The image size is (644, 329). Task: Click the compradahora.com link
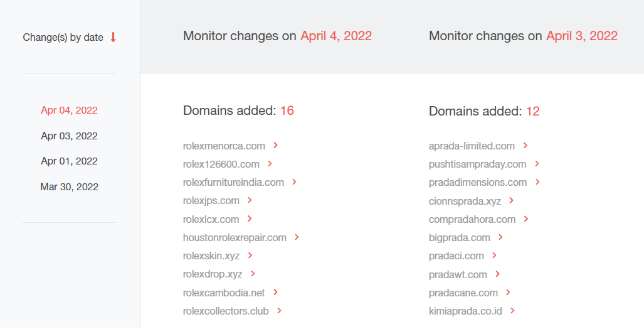472,219
